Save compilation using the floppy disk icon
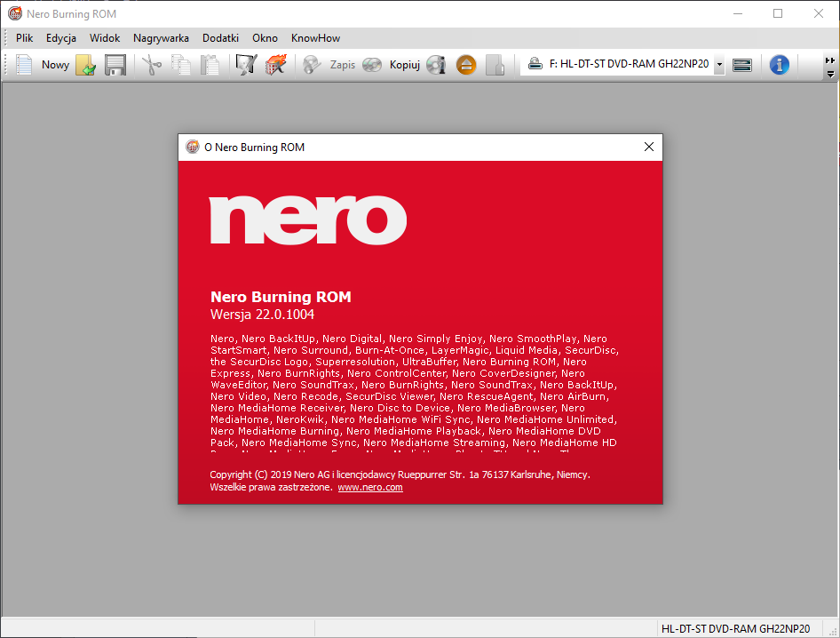The width and height of the screenshot is (840, 638). coord(115,65)
